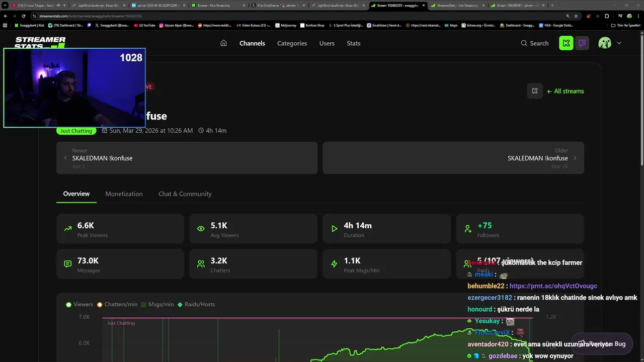Viewport: 644px width, 362px height.
Task: Go to the Newer stream card
Action: tap(187, 158)
